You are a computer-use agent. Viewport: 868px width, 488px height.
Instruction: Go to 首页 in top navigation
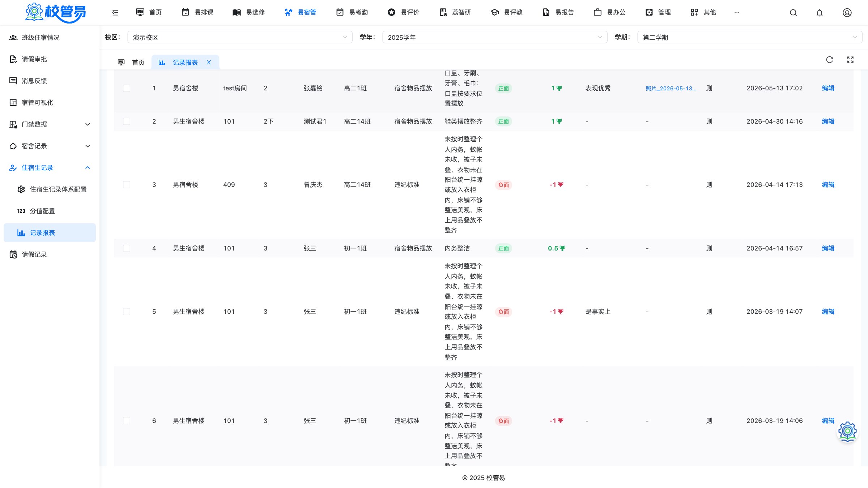point(149,13)
